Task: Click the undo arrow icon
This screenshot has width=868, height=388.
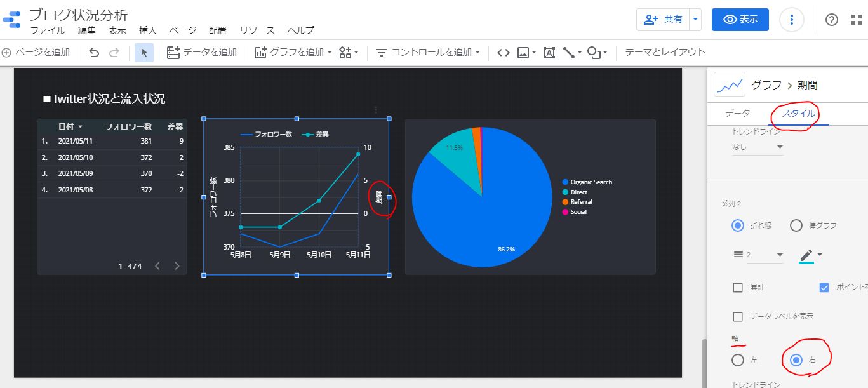Action: point(94,53)
